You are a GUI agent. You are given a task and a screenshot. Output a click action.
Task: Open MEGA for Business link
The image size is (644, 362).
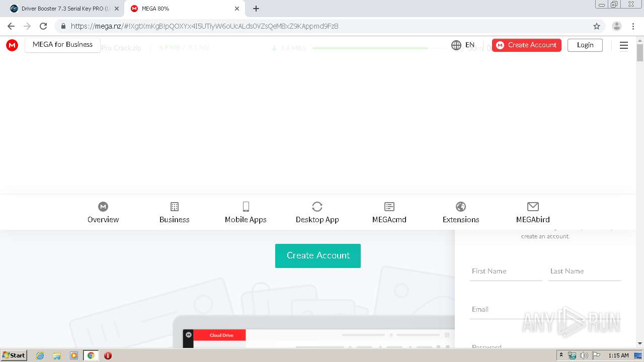point(62,45)
